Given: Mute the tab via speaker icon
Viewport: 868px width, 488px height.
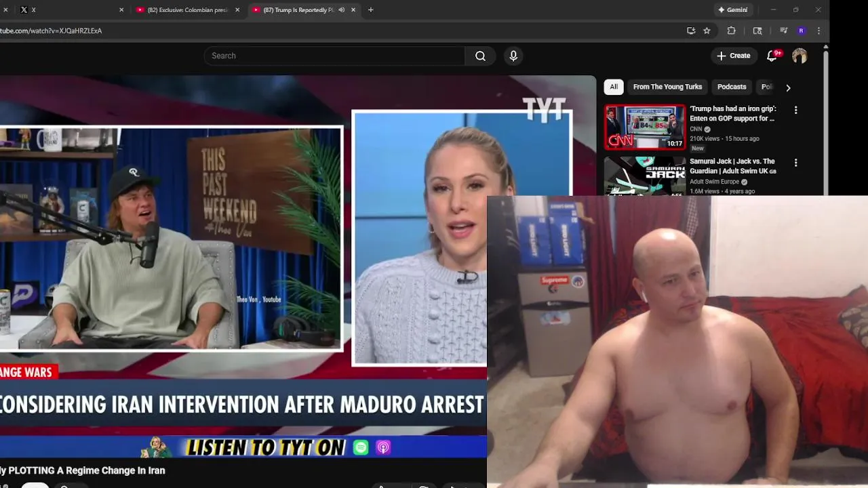Looking at the screenshot, I should pos(341,9).
